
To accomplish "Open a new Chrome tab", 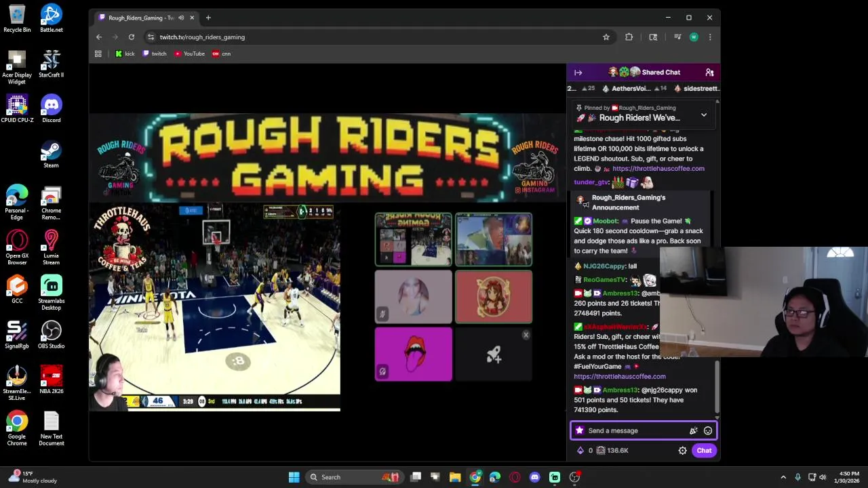I will pyautogui.click(x=208, y=18).
